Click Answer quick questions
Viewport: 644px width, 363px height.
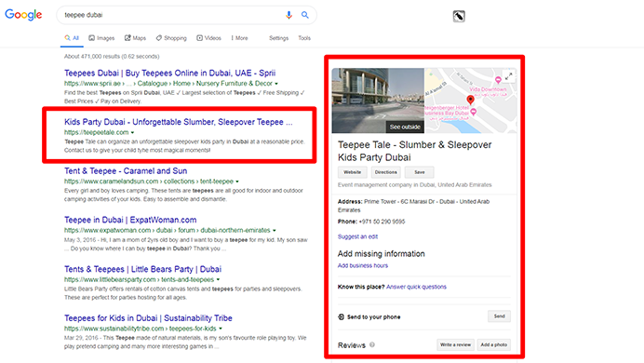tap(416, 287)
